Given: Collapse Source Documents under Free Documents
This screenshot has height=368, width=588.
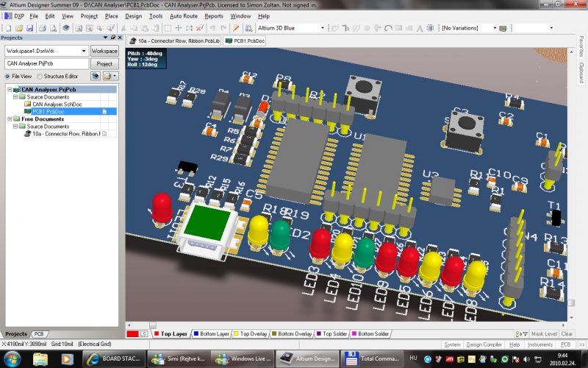Looking at the screenshot, I should tap(15, 127).
